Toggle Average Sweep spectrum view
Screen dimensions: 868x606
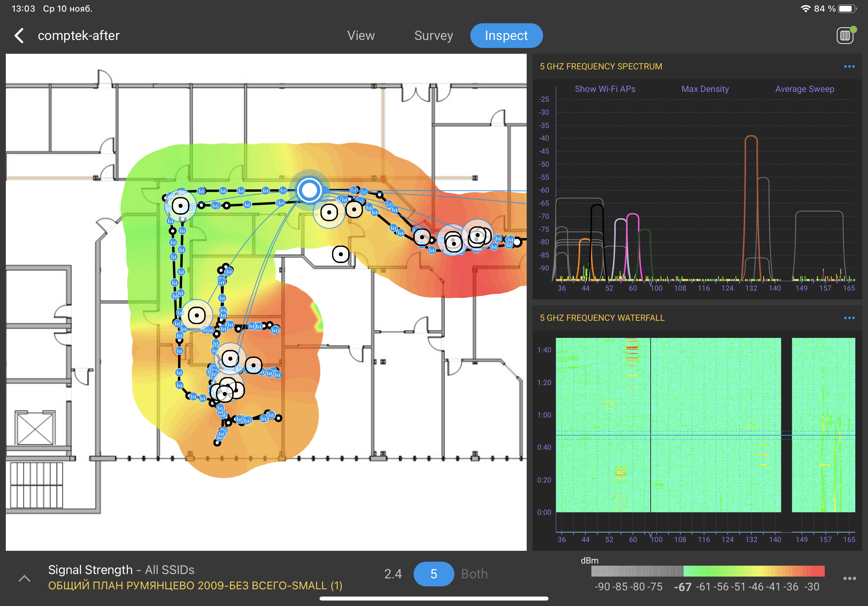tap(804, 89)
